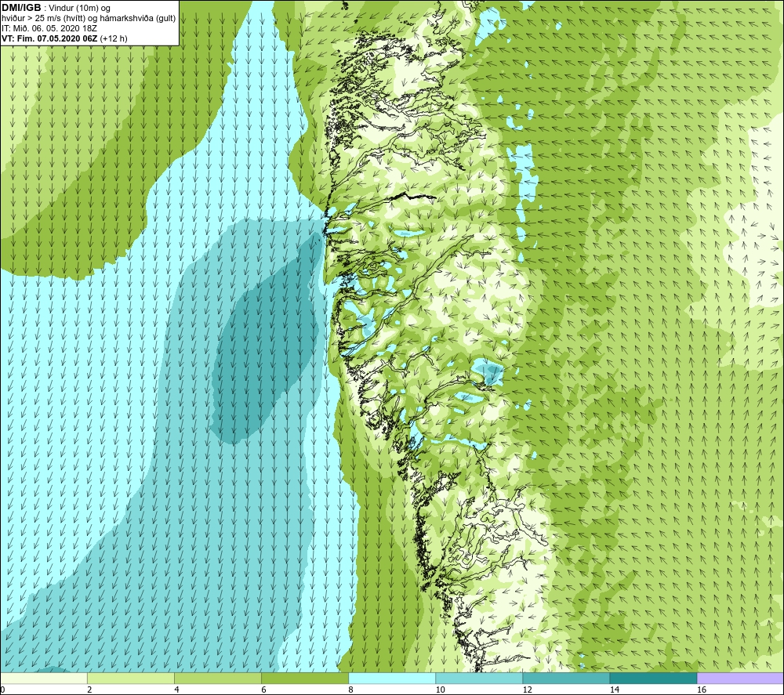The width and height of the screenshot is (784, 695).
Task: Click the scale label '4'
Action: (x=176, y=690)
